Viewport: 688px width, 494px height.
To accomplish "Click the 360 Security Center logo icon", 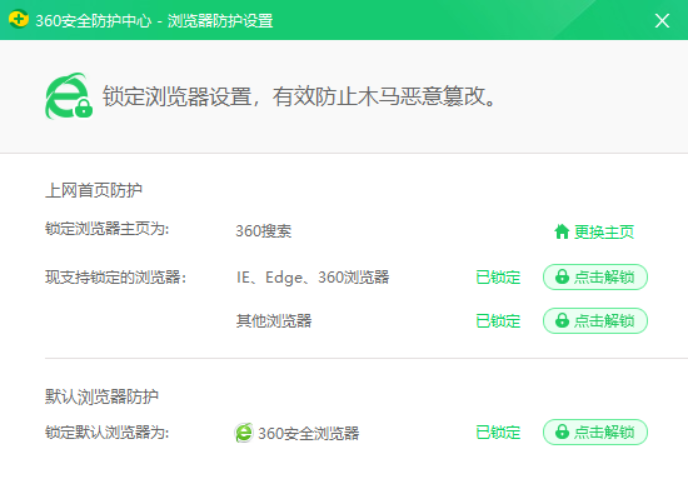I will pos(18,19).
